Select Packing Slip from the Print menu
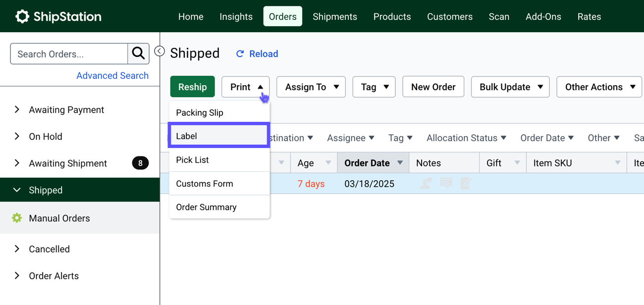644x305 pixels. tap(200, 112)
